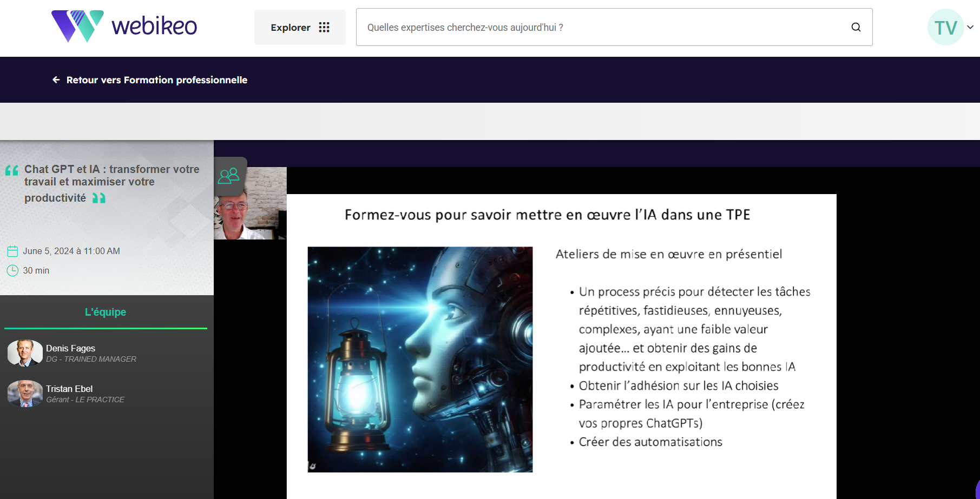Image resolution: width=980 pixels, height=499 pixels.
Task: Open the TV user avatar menu
Action: click(945, 28)
